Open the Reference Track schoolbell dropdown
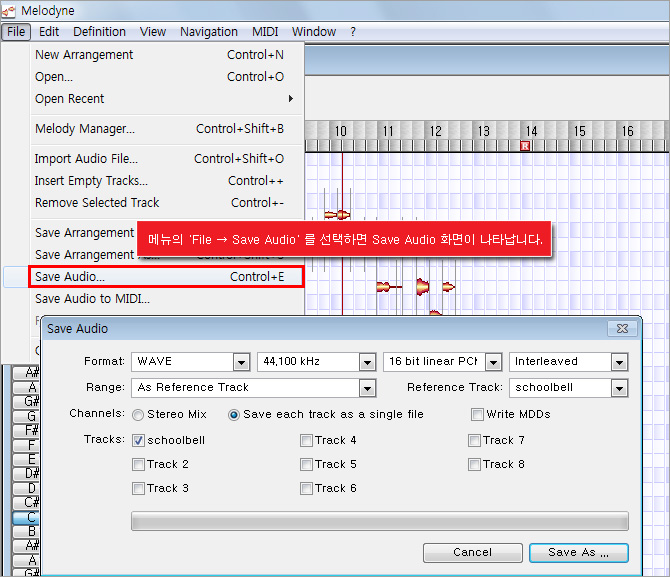 click(569, 388)
